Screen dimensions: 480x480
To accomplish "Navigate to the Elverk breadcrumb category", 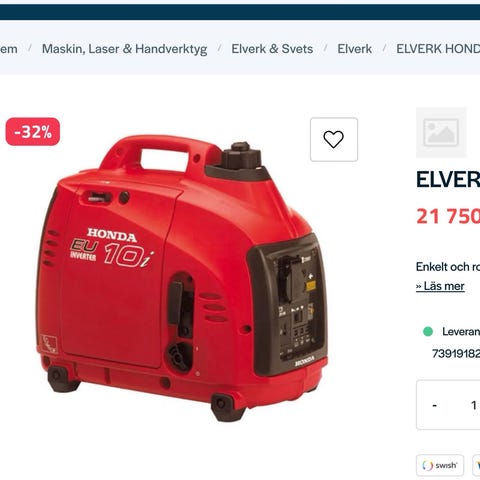I will tap(354, 49).
